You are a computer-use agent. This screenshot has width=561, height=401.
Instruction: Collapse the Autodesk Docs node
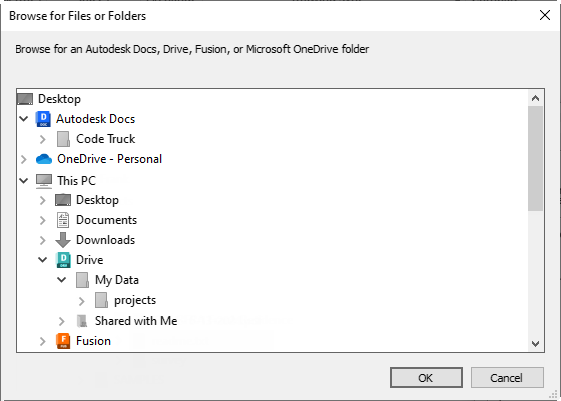(x=24, y=119)
